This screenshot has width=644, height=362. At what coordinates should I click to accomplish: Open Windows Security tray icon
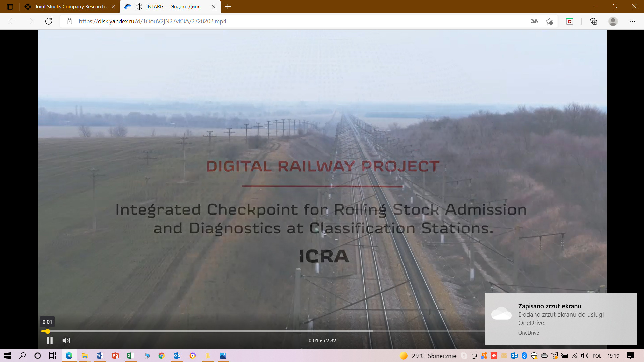pos(534,356)
